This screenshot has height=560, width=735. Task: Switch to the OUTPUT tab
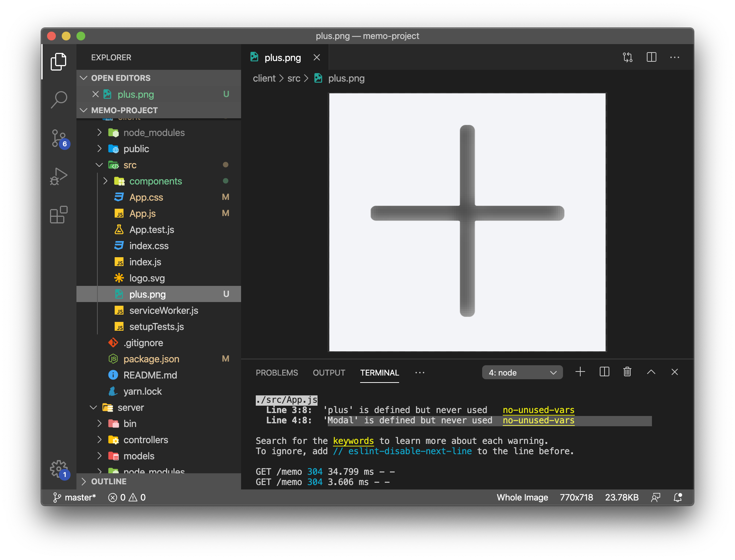coord(329,373)
